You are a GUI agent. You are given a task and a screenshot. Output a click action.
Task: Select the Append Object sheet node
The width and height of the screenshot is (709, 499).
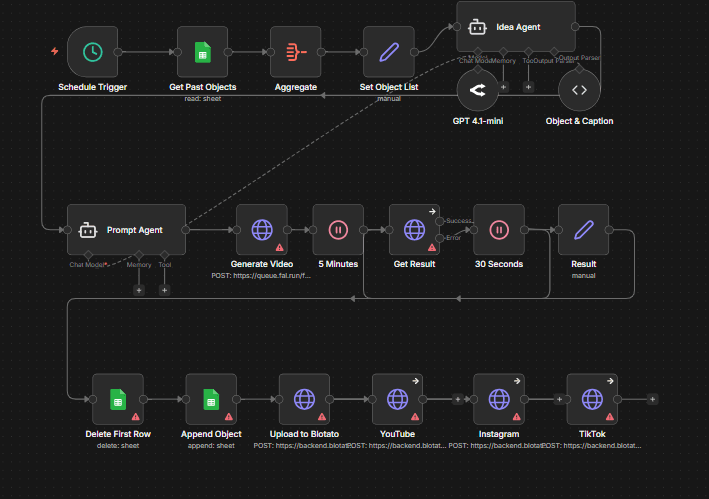click(211, 399)
